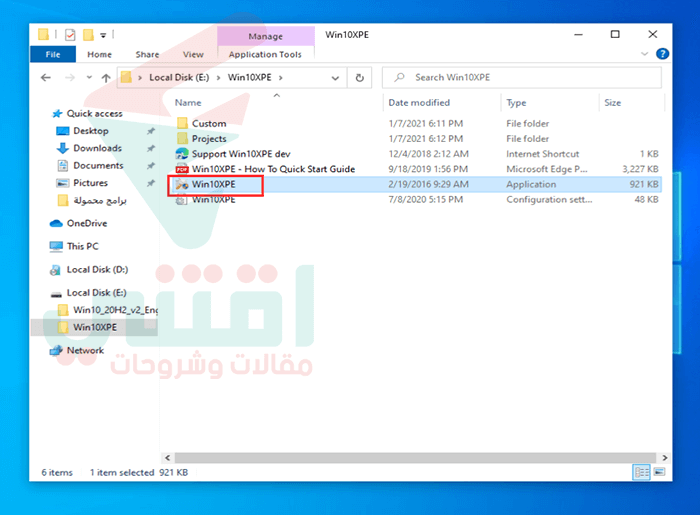Viewport: 700px width, 515px height.
Task: Click the scroll right arrow
Action: click(664, 458)
